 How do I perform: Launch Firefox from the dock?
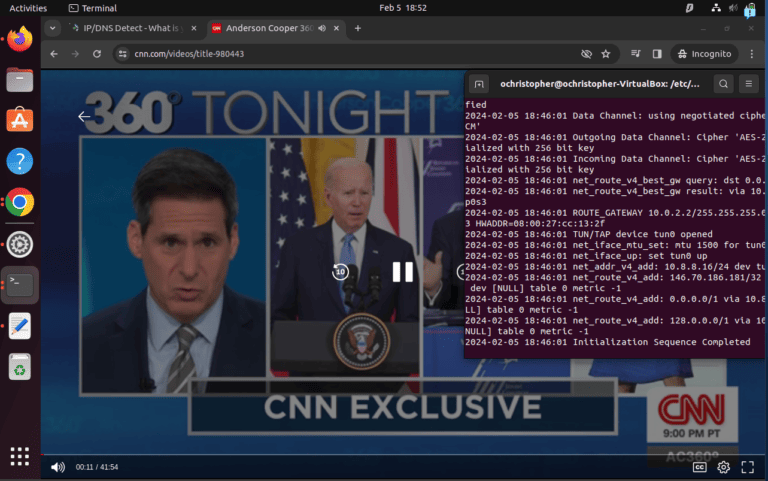coord(20,39)
